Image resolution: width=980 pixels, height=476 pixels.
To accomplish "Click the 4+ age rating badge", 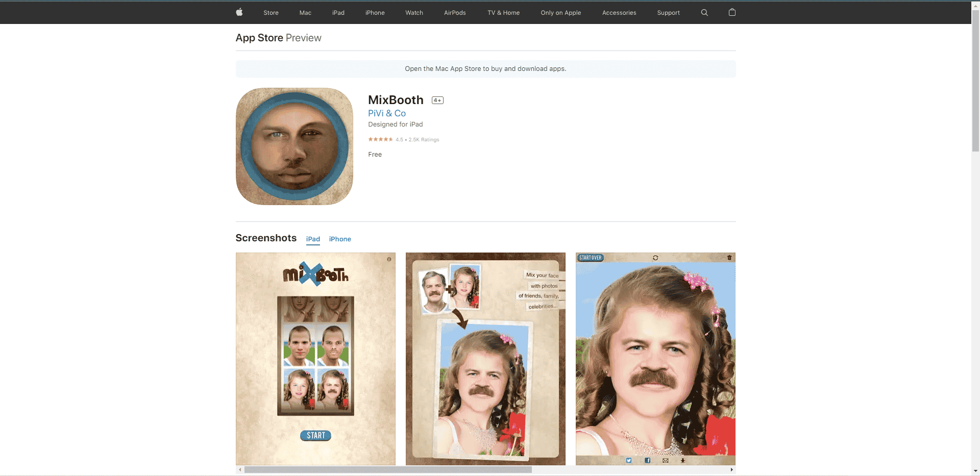I will (x=437, y=101).
